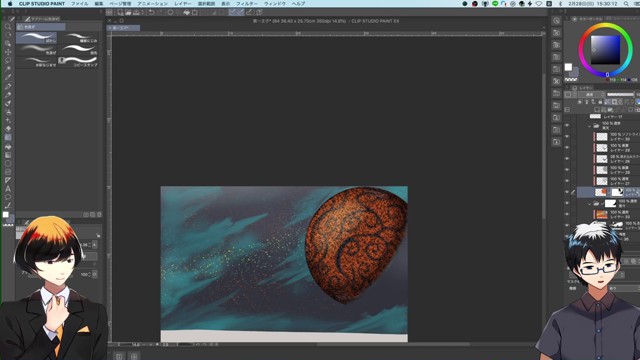Choose the 色混ぜ blend brush sub tool
The image size is (640, 360).
click(37, 50)
